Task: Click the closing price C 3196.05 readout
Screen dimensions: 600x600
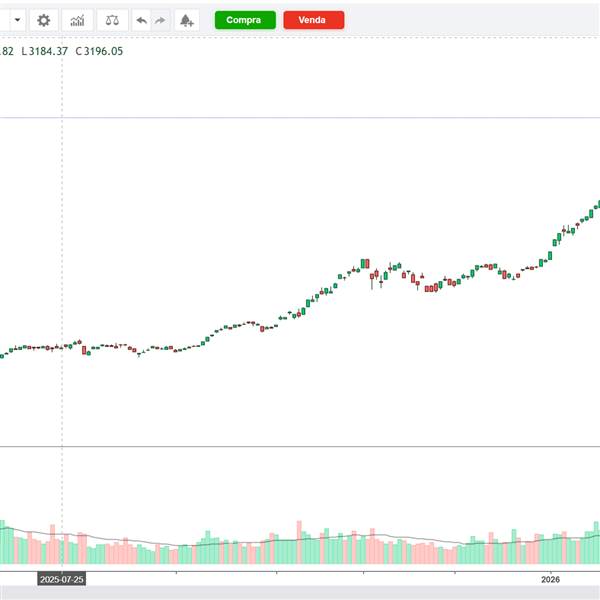Action: coord(99,51)
